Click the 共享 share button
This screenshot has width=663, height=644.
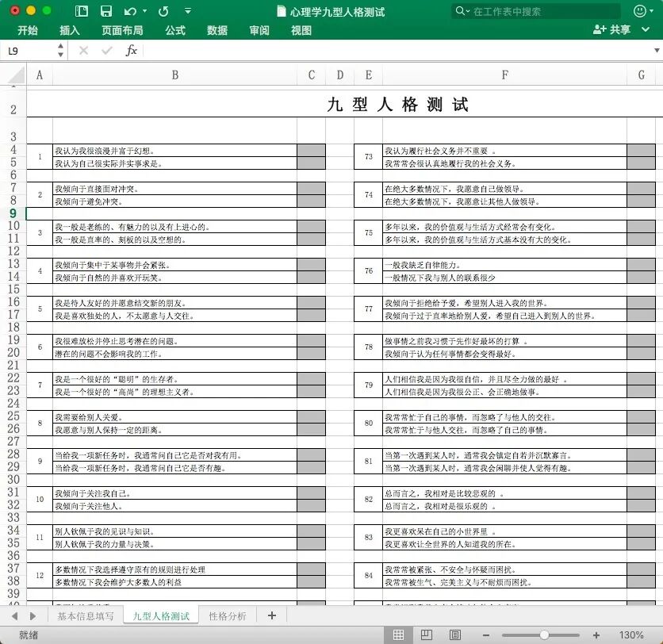tap(612, 29)
